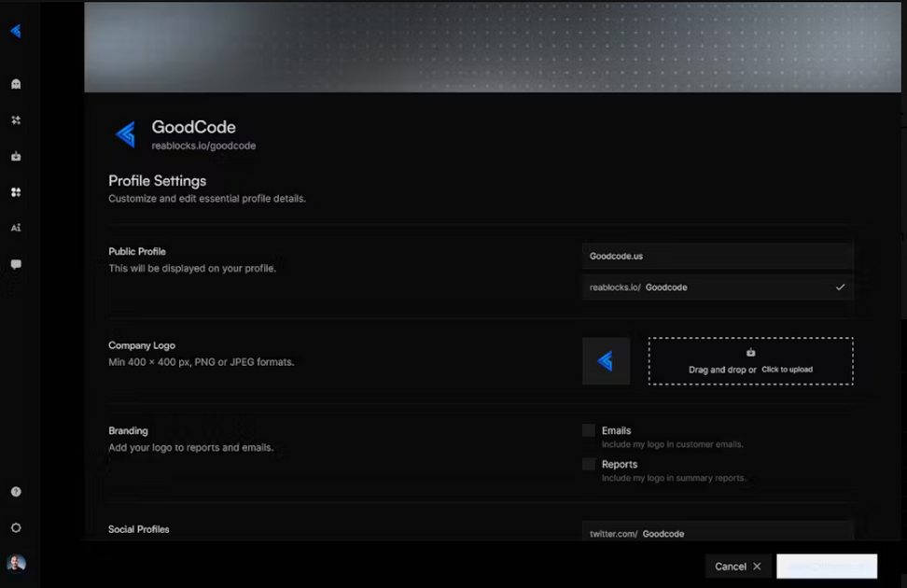
Task: Enable the Emails branding checkbox
Action: 588,430
